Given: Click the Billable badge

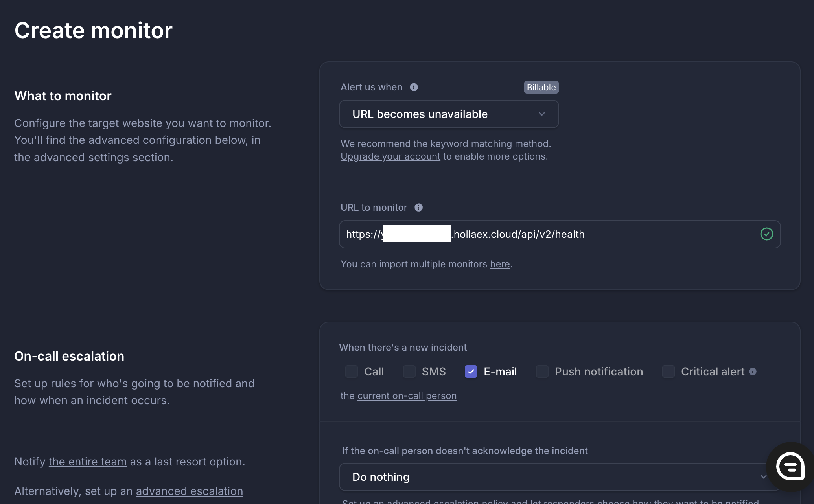Looking at the screenshot, I should click(541, 87).
